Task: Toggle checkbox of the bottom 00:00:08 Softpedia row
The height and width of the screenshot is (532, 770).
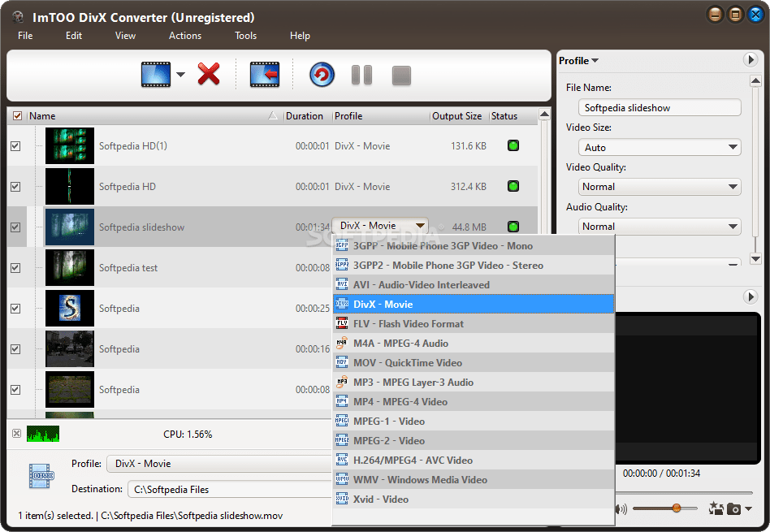Action: coord(15,390)
